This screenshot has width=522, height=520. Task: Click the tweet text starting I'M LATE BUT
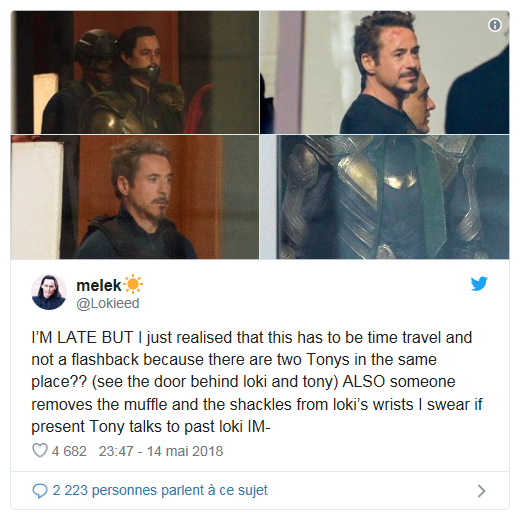[x=257, y=382]
